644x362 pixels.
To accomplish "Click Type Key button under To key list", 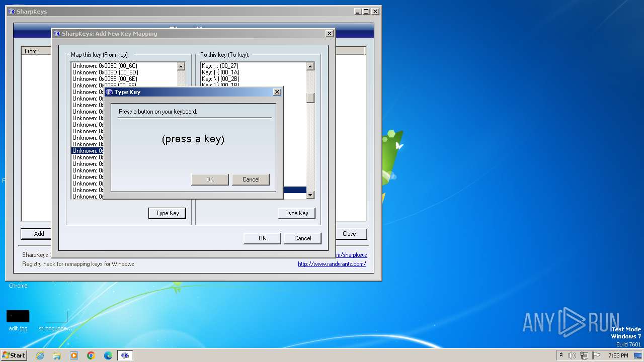I will [x=296, y=213].
